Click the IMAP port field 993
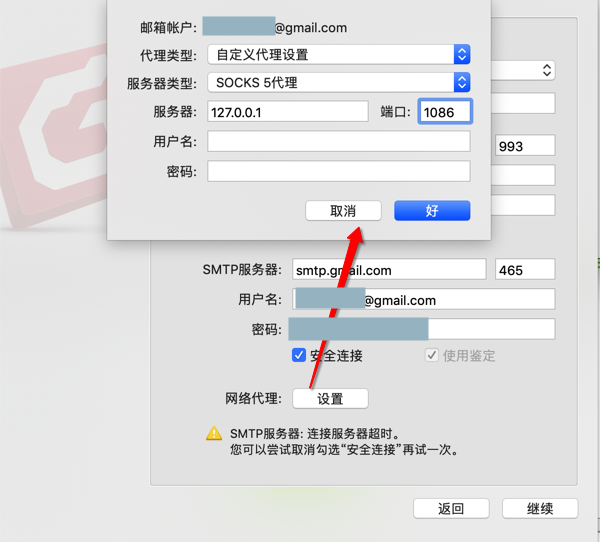Screen dimensions: 600x542 (x=525, y=145)
